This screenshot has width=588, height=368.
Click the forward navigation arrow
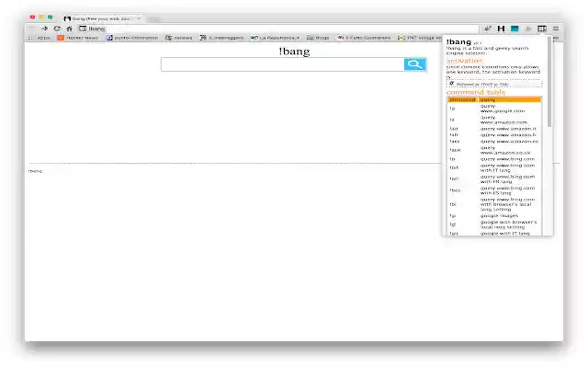[44, 29]
